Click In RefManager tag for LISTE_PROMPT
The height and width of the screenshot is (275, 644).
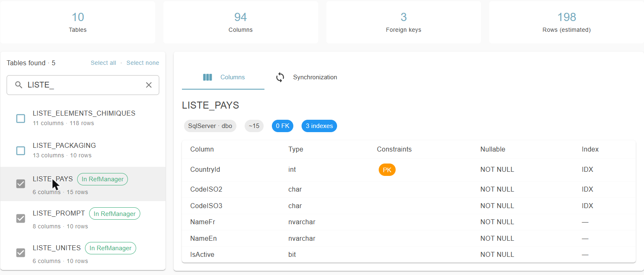tap(115, 214)
